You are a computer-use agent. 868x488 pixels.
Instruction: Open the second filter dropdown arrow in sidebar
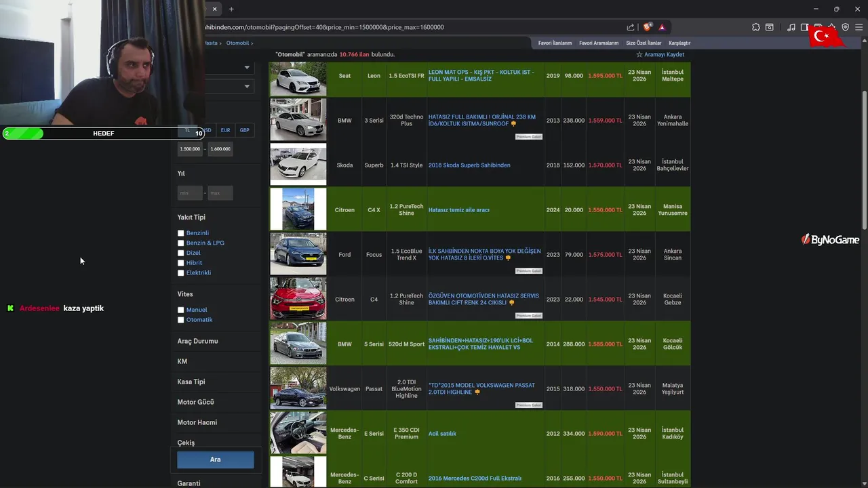(x=247, y=86)
